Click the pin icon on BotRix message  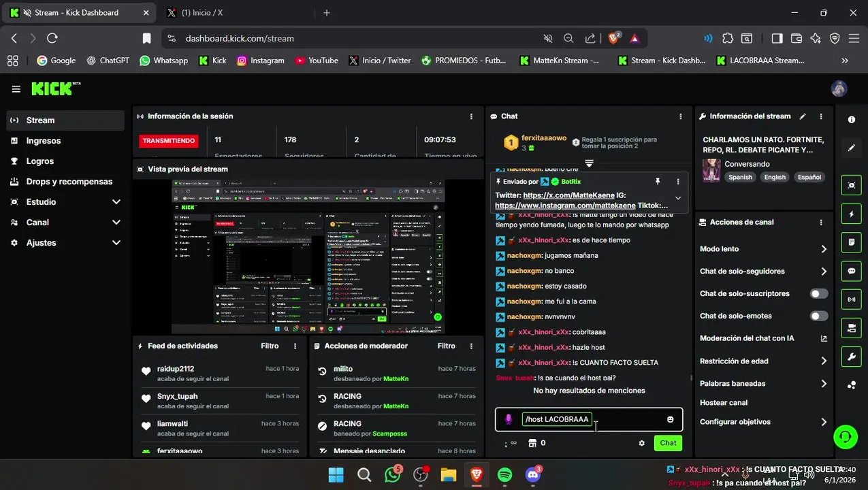(658, 182)
